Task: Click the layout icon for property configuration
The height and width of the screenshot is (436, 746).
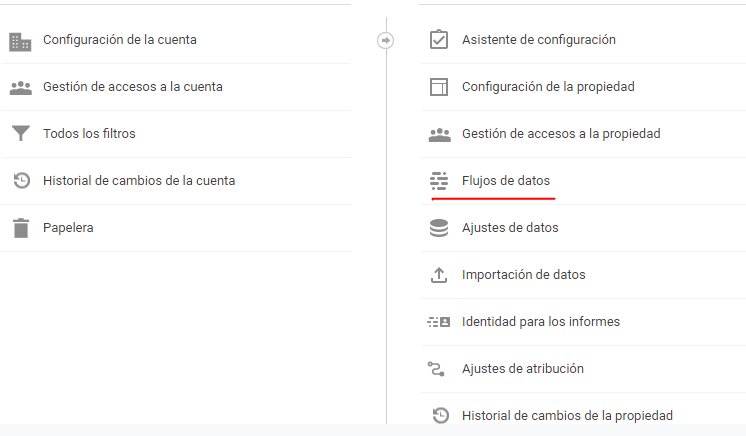Action: coord(438,87)
